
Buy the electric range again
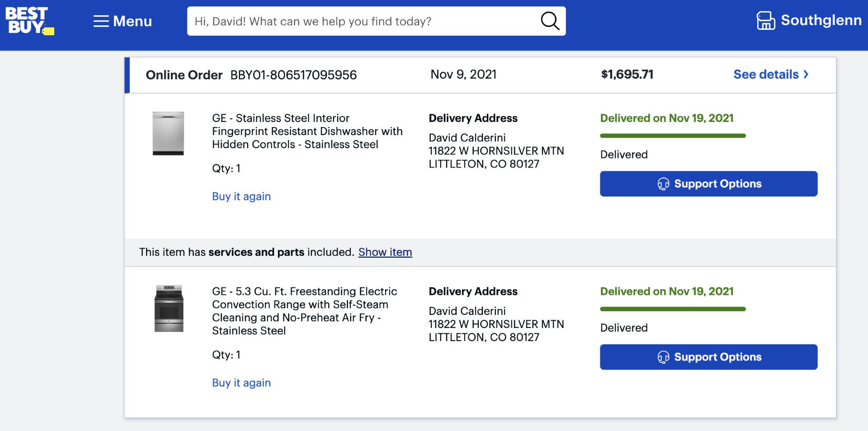[241, 383]
